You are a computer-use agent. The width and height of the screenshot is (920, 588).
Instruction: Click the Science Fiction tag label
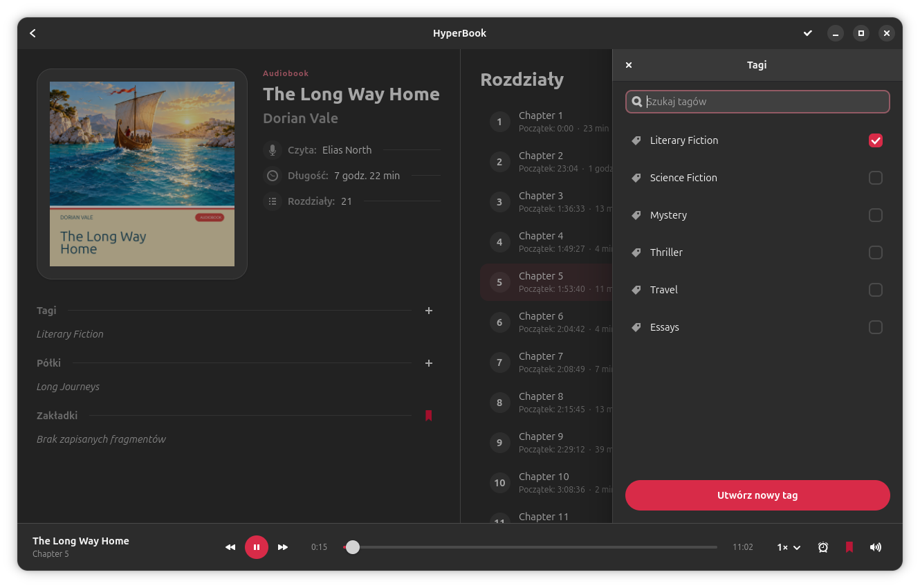(683, 178)
